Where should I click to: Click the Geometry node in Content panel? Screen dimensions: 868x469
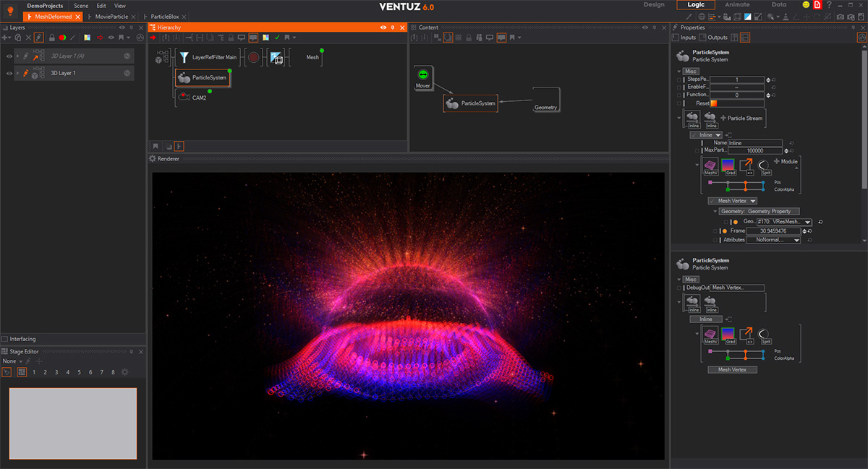(546, 101)
